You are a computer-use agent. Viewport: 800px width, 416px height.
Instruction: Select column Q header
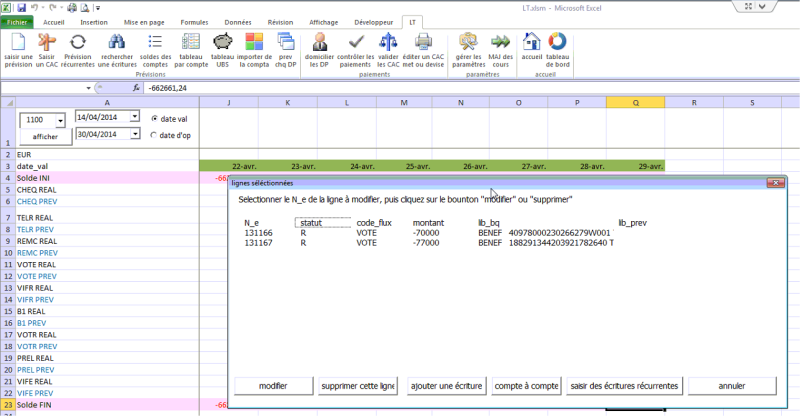(635, 103)
